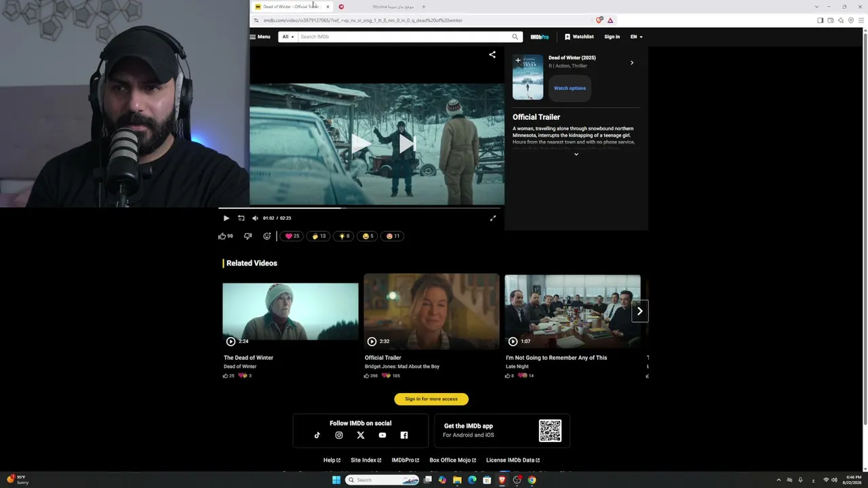Open Bridget Jones Official Trailer thumbnail

point(431,312)
